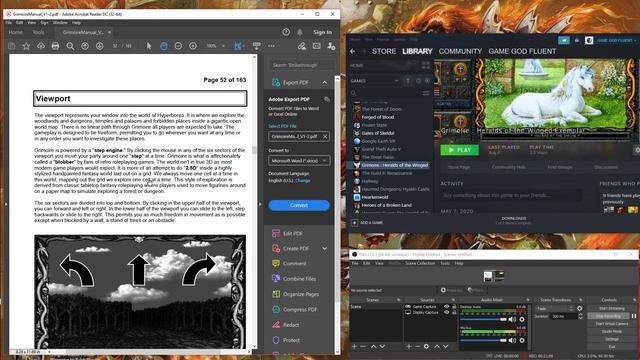The image size is (640, 360).
Task: Click the star bookmark icon in Acrobat toolbar
Action: tap(26, 46)
